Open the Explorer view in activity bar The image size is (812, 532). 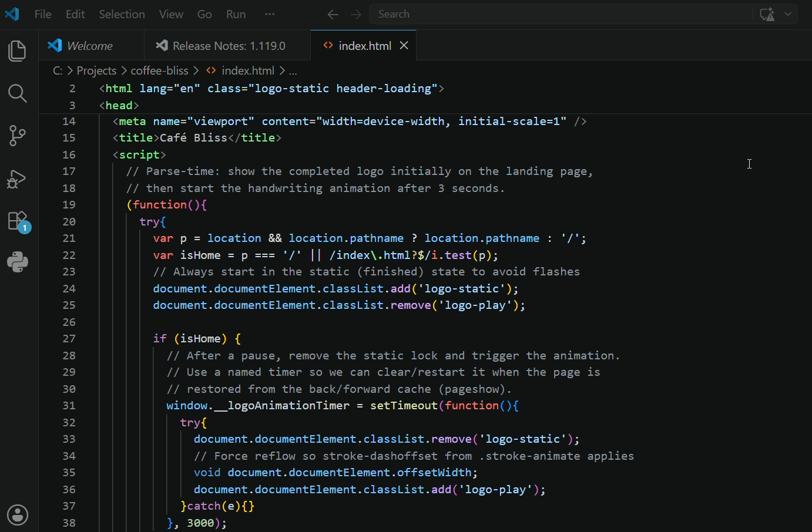tap(18, 51)
